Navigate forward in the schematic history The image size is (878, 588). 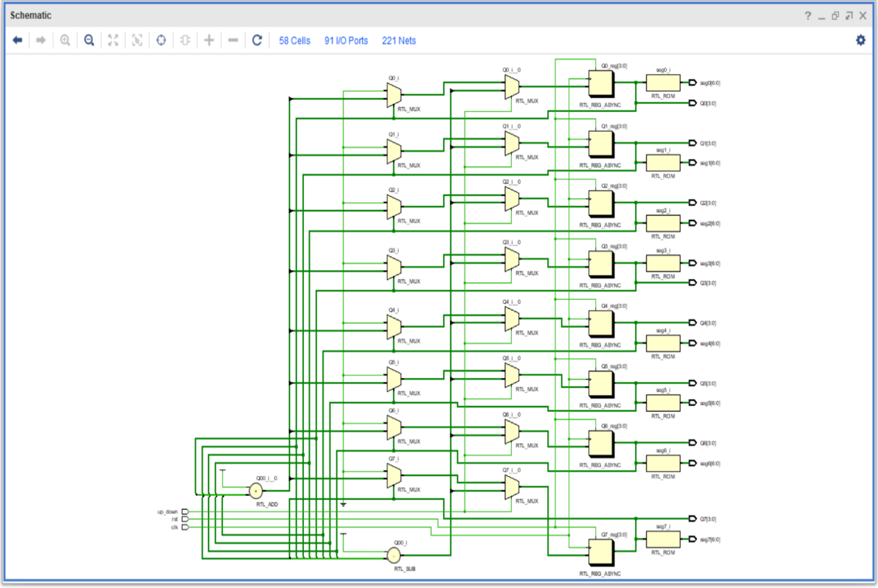click(x=41, y=40)
